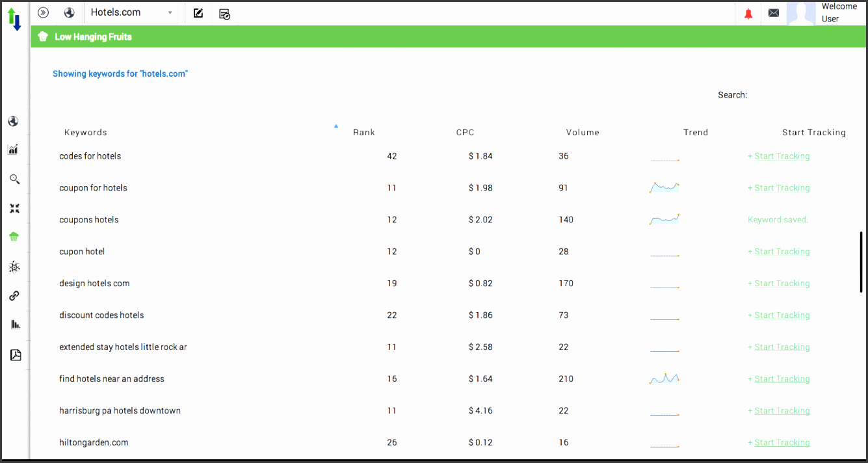Image resolution: width=868 pixels, height=463 pixels.
Task: Sort the table by Volume column
Action: (x=582, y=133)
